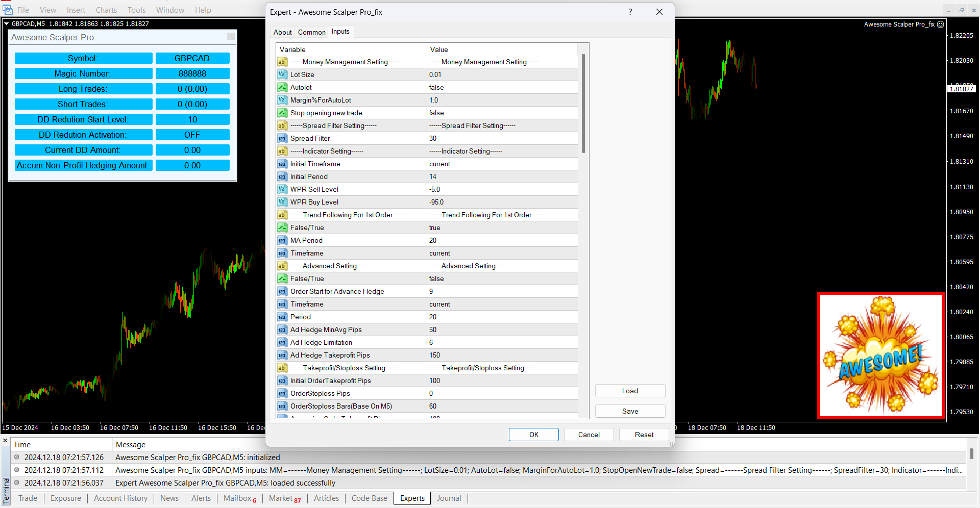
Task: Click the Spread Filter integer icon
Action: point(282,138)
